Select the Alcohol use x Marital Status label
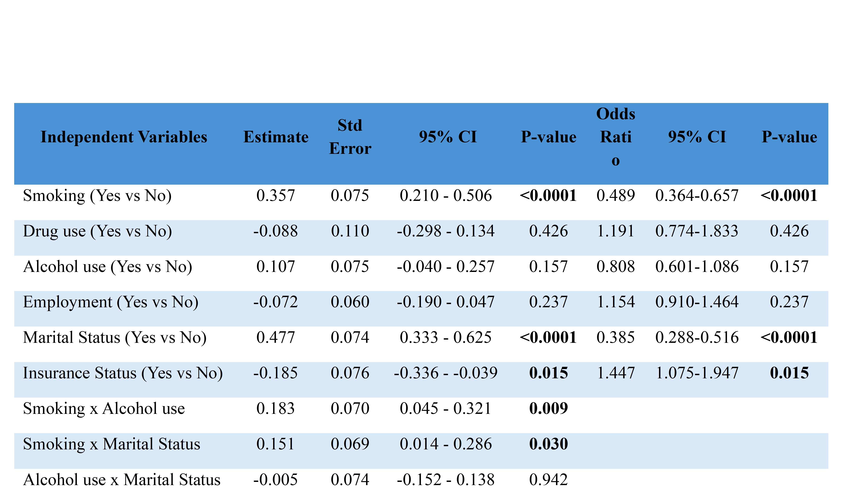Screen dimensions: 845x504 (122, 480)
